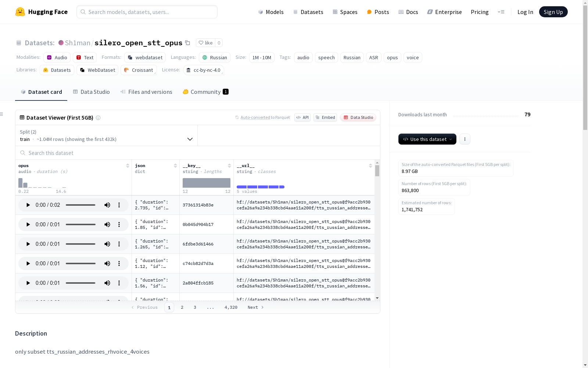
Task: Expand the Split train dropdown
Action: [x=106, y=135]
